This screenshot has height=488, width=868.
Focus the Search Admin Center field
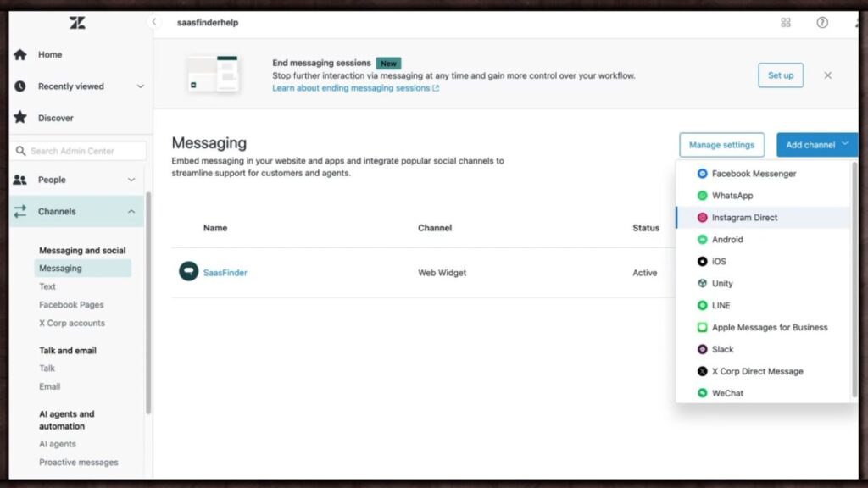tap(78, 151)
